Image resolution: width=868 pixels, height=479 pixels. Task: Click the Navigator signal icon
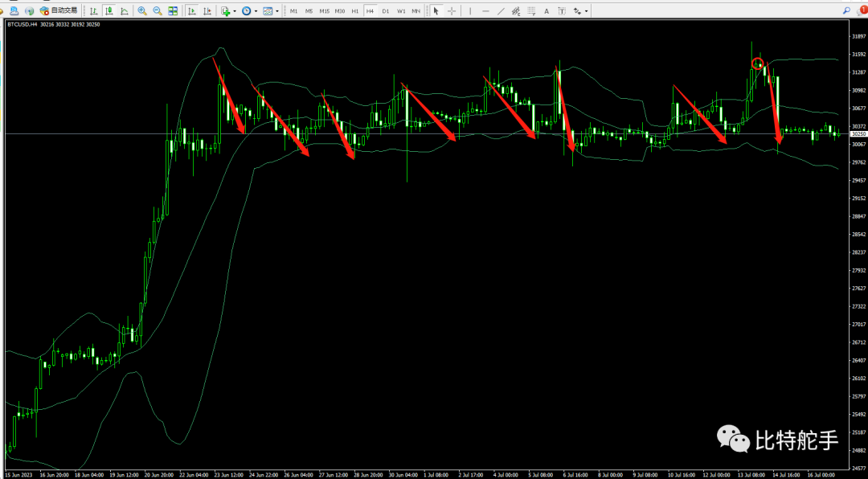pos(30,10)
